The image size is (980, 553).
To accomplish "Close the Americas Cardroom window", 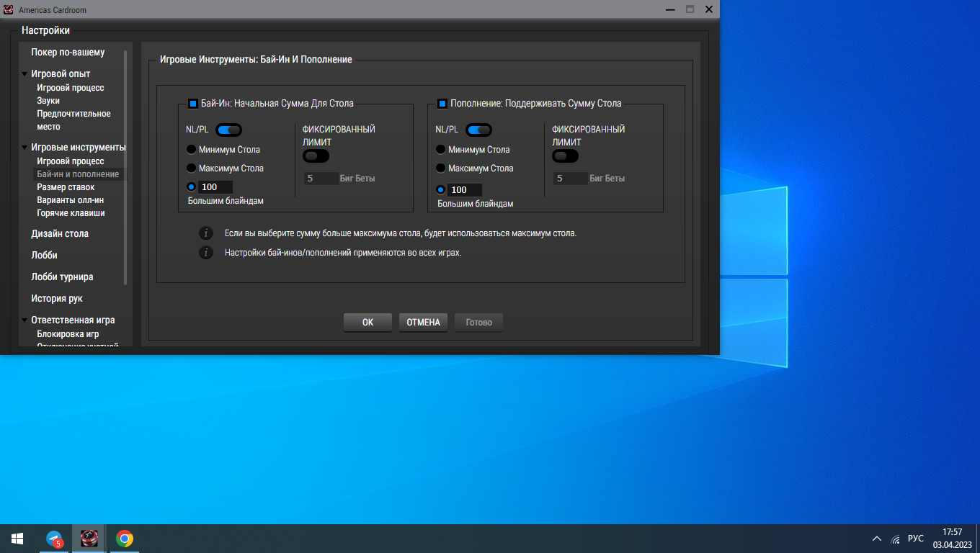I will tap(709, 9).
